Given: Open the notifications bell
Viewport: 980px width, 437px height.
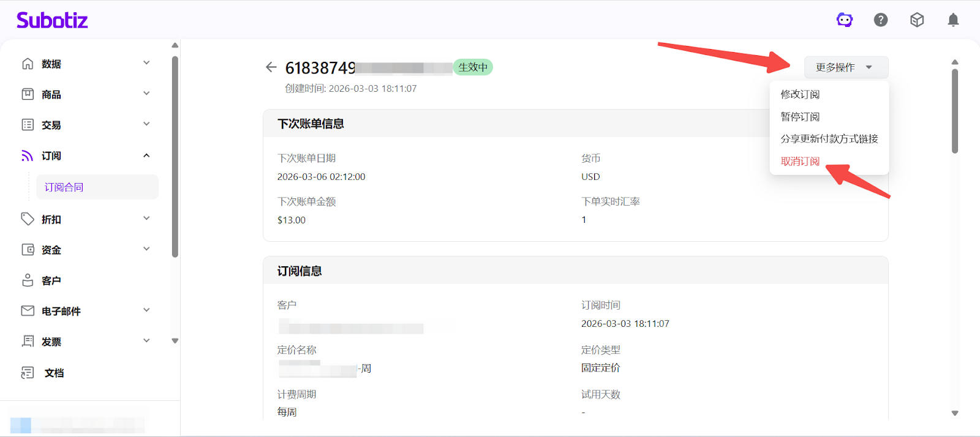Looking at the screenshot, I should [x=953, y=20].
